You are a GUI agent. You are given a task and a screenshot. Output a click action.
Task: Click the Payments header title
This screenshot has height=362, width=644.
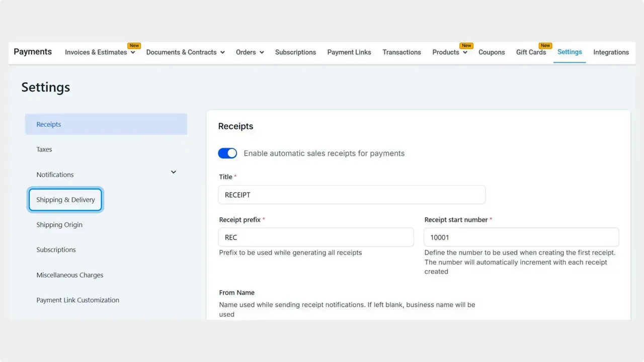33,52
